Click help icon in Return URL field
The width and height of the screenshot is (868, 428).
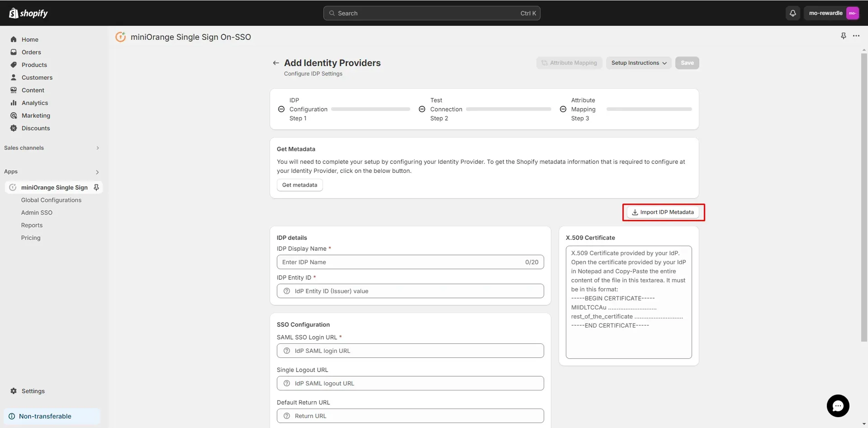[287, 416]
